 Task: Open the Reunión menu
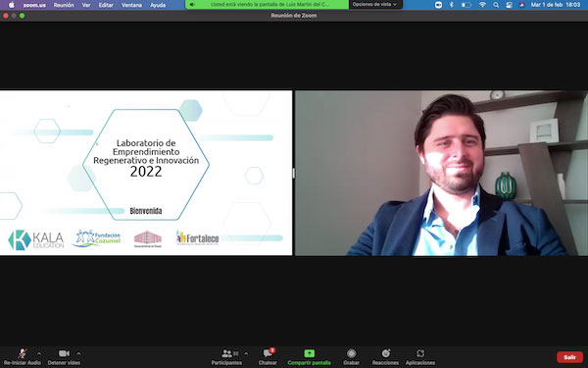tap(64, 5)
